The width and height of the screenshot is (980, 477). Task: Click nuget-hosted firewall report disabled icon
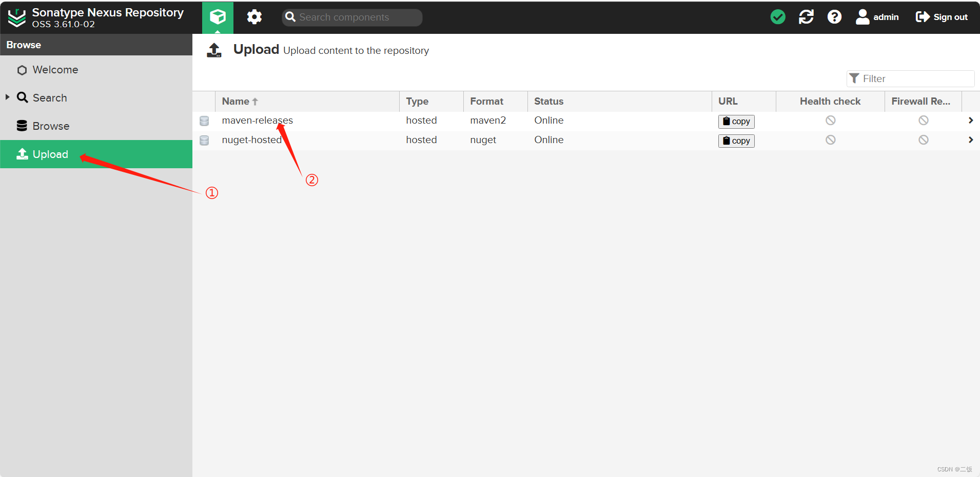click(x=923, y=140)
